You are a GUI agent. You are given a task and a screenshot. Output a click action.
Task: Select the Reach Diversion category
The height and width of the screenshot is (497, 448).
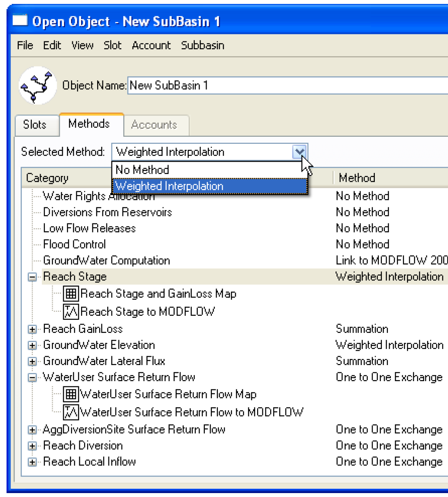pyautogui.click(x=83, y=446)
